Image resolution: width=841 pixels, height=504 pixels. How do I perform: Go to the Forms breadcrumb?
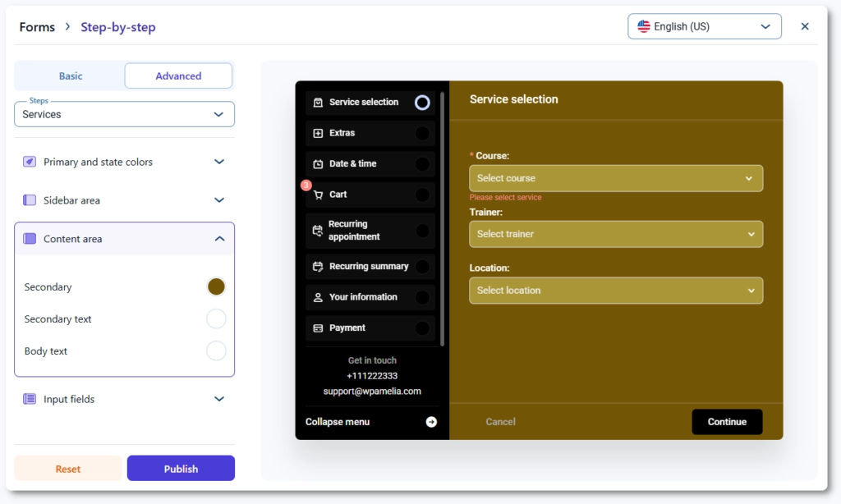[x=37, y=27]
